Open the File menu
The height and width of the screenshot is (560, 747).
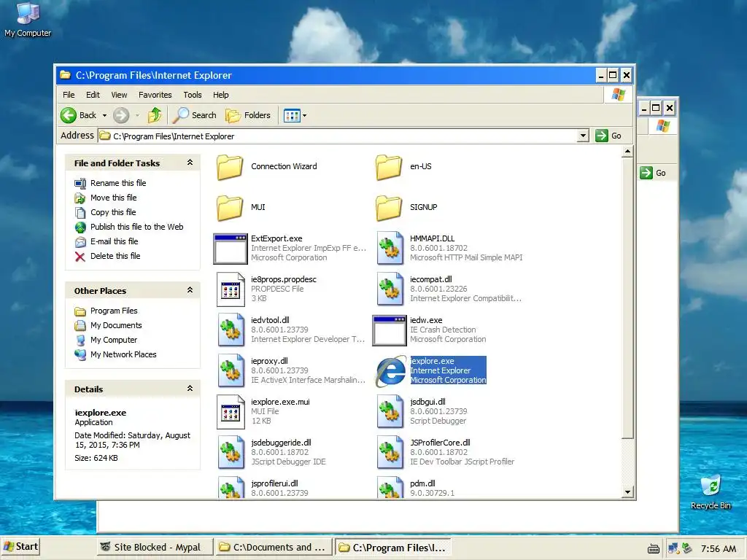(69, 95)
